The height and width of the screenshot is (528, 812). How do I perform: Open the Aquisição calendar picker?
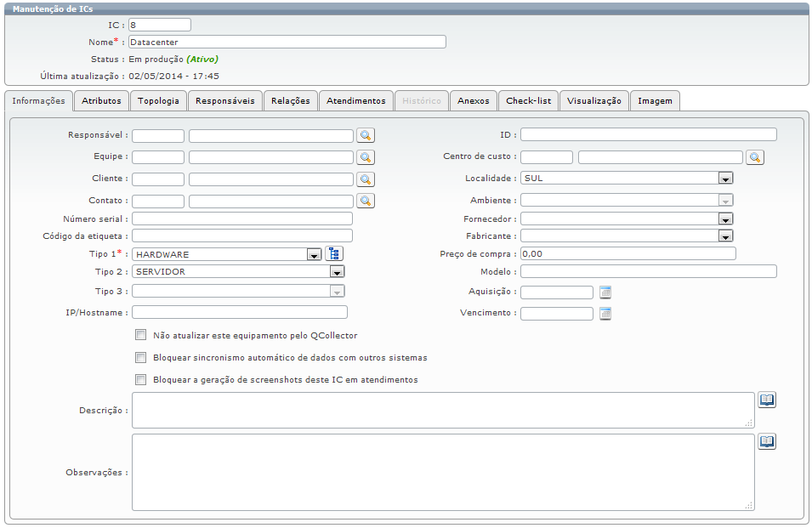(x=605, y=292)
